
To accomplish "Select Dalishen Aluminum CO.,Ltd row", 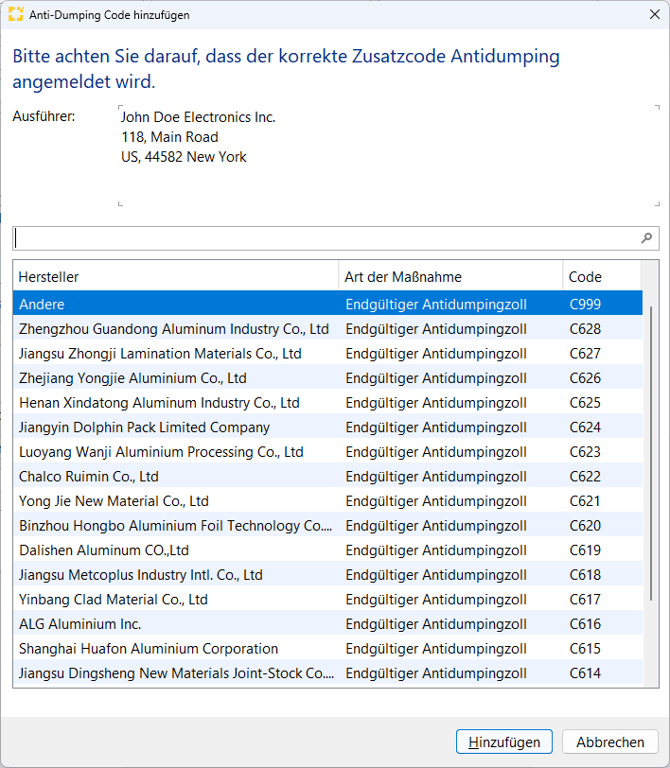I will click(328, 550).
